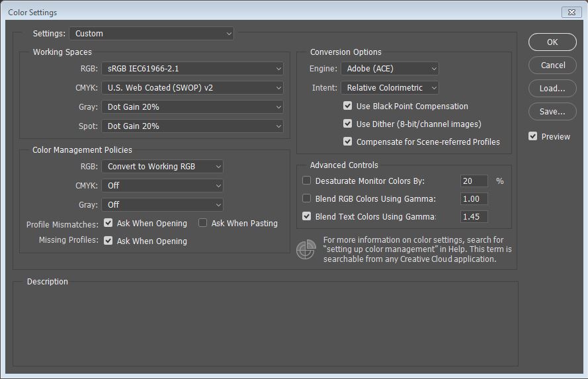Image resolution: width=588 pixels, height=379 pixels.
Task: Enable Blend RGB Colors Using Gamma
Action: [307, 198]
